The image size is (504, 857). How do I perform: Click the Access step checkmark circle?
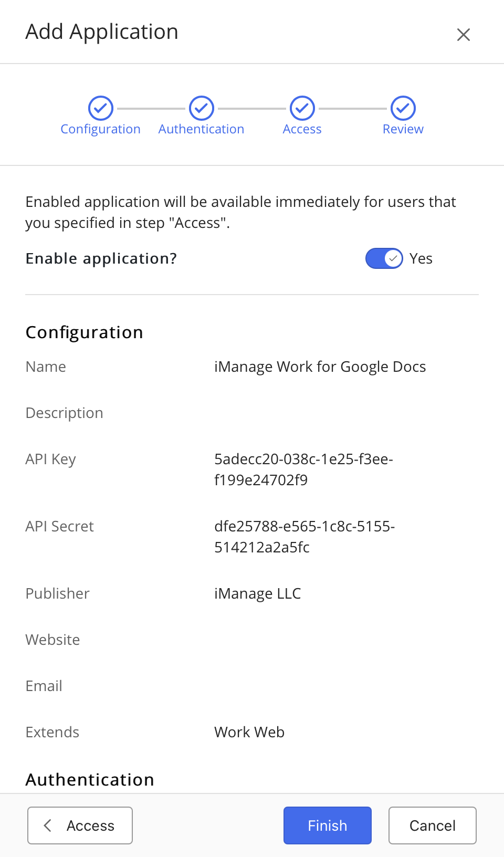coord(302,109)
